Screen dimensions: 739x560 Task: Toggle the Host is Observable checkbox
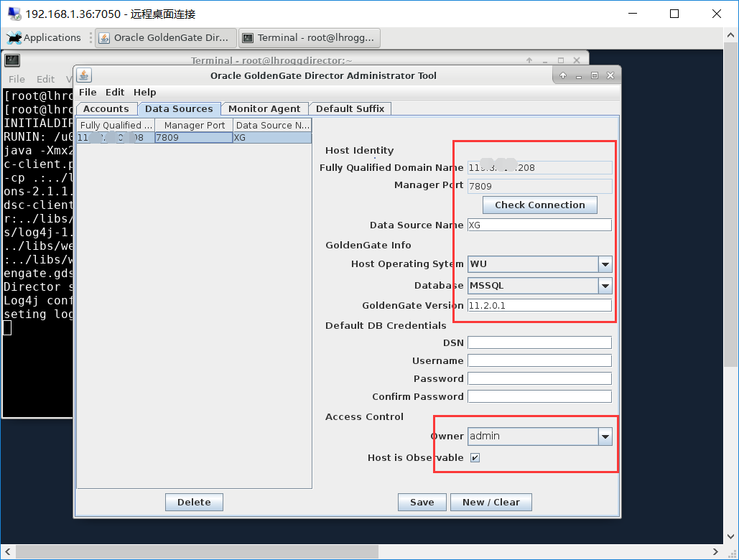(x=475, y=458)
